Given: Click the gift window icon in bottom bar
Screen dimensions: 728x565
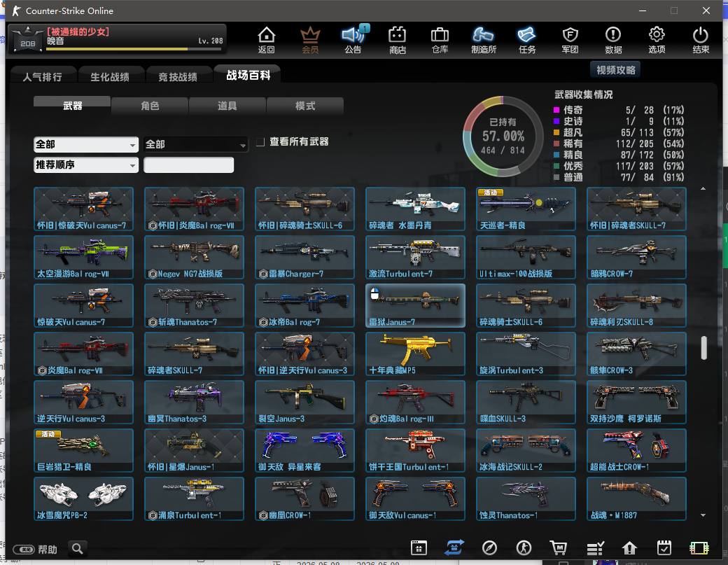Looking at the screenshot, I should point(419,547).
